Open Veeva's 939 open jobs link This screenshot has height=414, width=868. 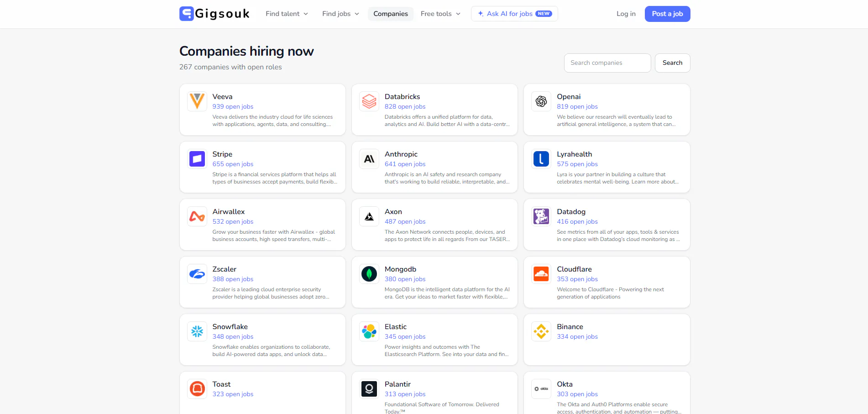233,106
